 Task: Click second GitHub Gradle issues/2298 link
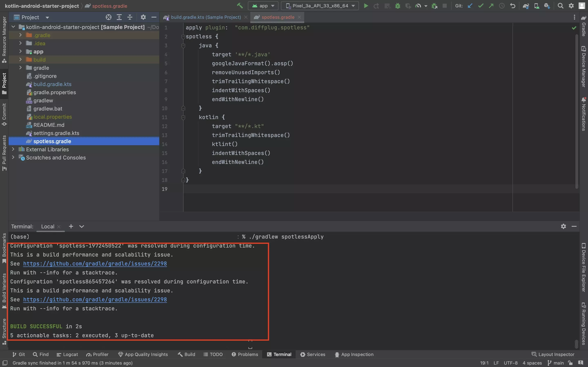[95, 300]
